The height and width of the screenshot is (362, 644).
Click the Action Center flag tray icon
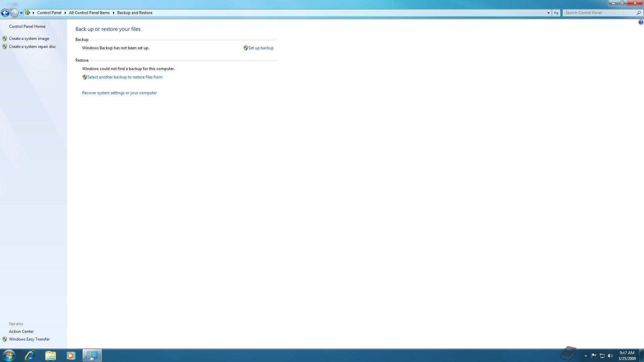pyautogui.click(x=594, y=356)
